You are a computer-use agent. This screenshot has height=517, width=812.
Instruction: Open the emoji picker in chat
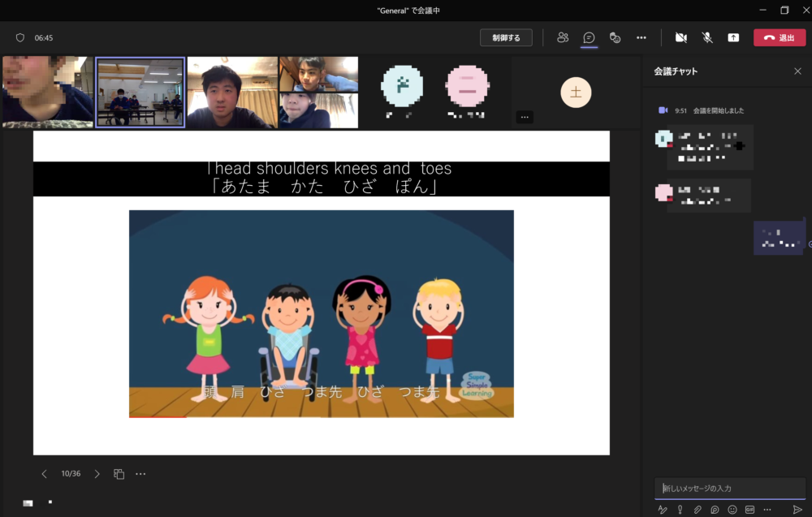[x=732, y=510]
